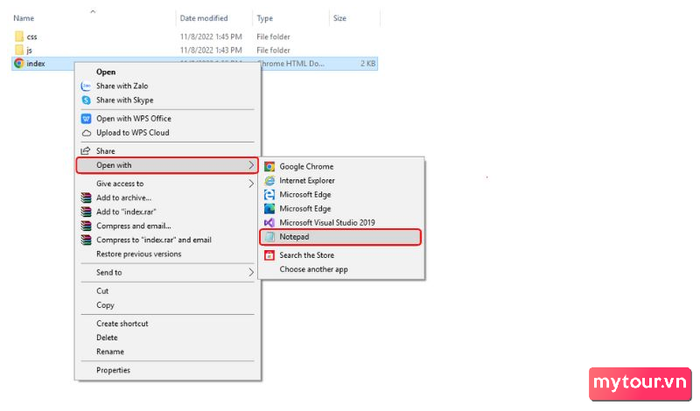Click the Store icon beside Search the Store
The image size is (700, 411).
pyautogui.click(x=269, y=255)
